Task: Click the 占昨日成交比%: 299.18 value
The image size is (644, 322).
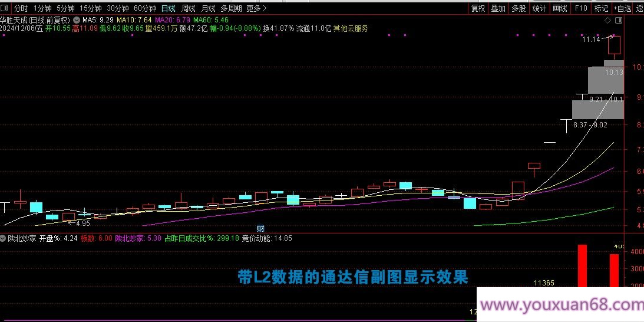Action: point(202,238)
